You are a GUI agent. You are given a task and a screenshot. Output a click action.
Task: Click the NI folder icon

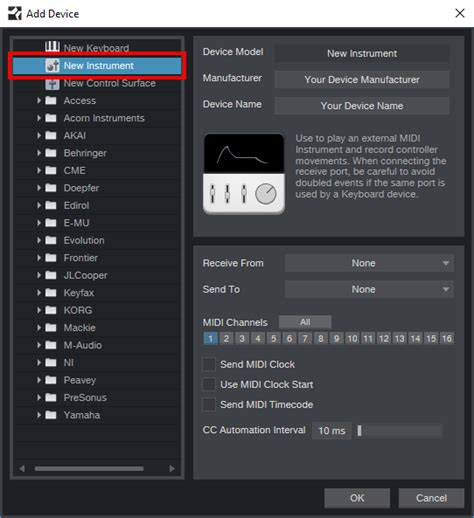click(51, 362)
